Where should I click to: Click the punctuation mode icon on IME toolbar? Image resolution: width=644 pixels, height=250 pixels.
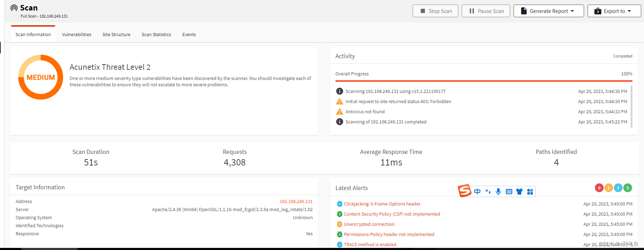click(x=488, y=191)
